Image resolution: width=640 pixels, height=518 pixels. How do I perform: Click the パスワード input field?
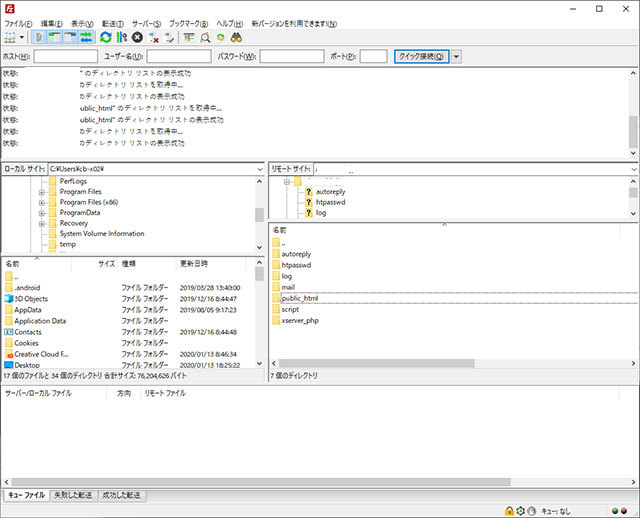point(292,56)
